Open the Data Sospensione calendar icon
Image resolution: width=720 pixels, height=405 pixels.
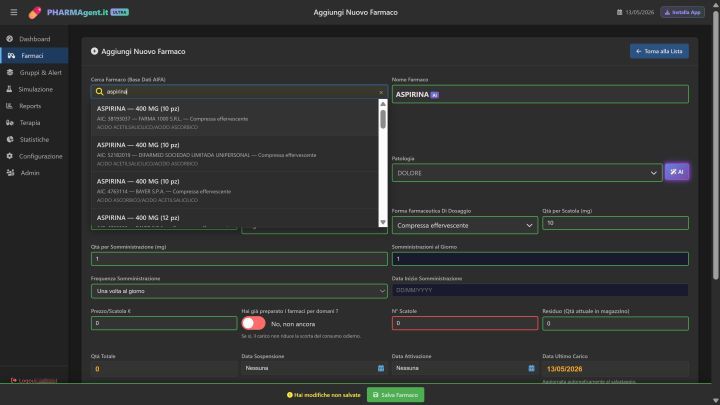pyautogui.click(x=381, y=368)
